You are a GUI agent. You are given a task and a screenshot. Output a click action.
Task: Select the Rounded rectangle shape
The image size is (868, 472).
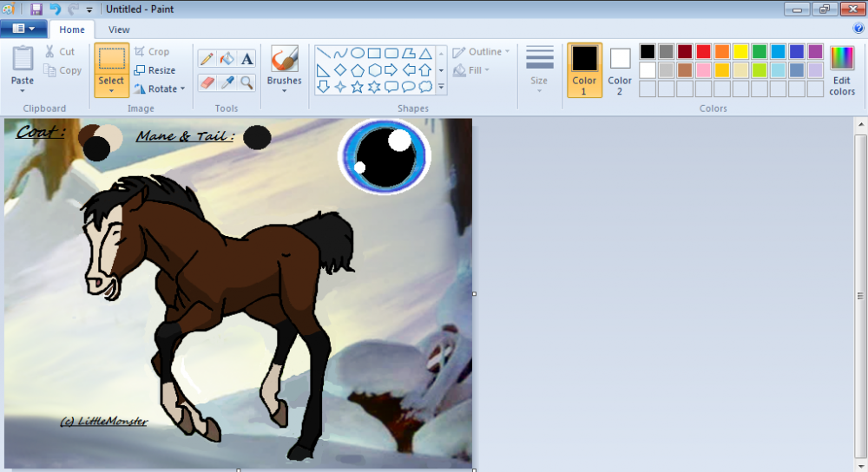tap(391, 54)
